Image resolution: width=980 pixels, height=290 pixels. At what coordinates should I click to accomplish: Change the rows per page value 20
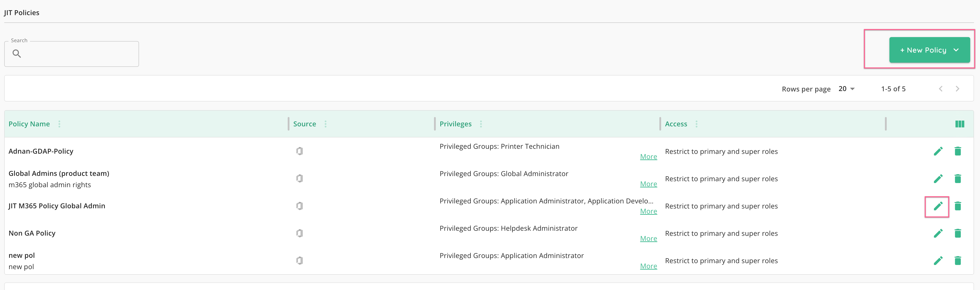(847, 89)
